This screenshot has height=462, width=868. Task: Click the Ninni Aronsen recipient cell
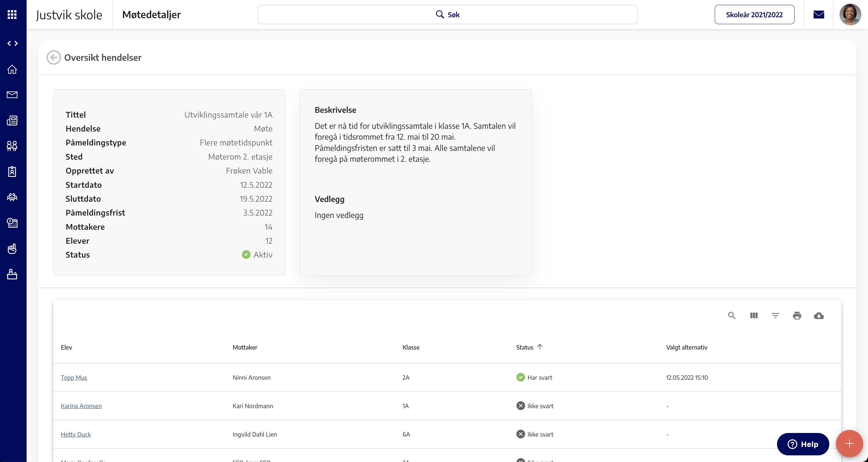[251, 378]
